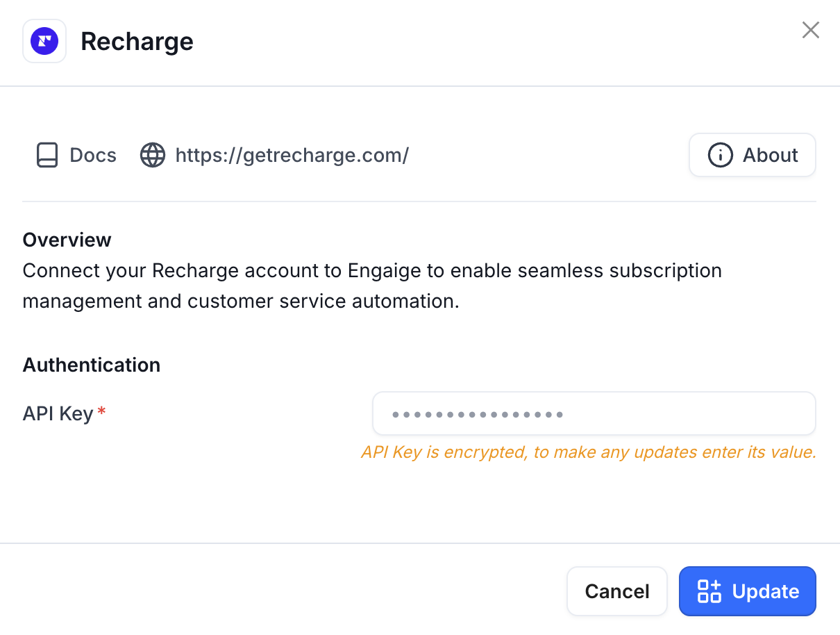Click the Recharge logo icon
840x635 pixels.
[44, 41]
